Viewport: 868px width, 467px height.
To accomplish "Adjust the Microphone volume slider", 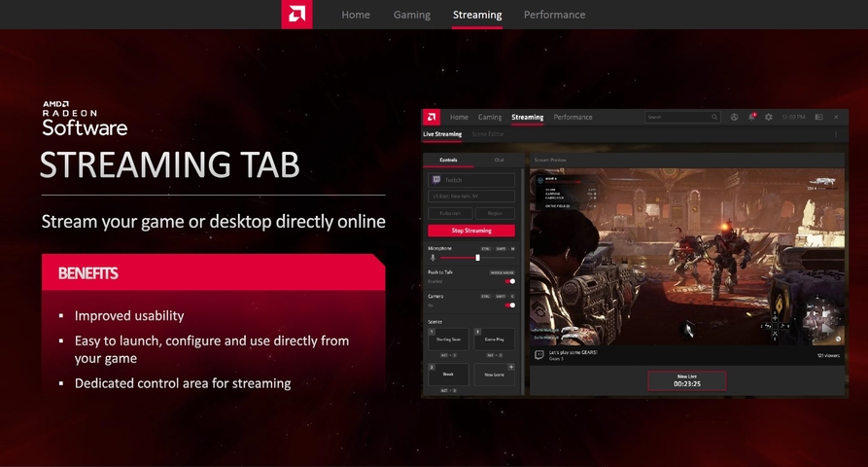I will [x=477, y=258].
